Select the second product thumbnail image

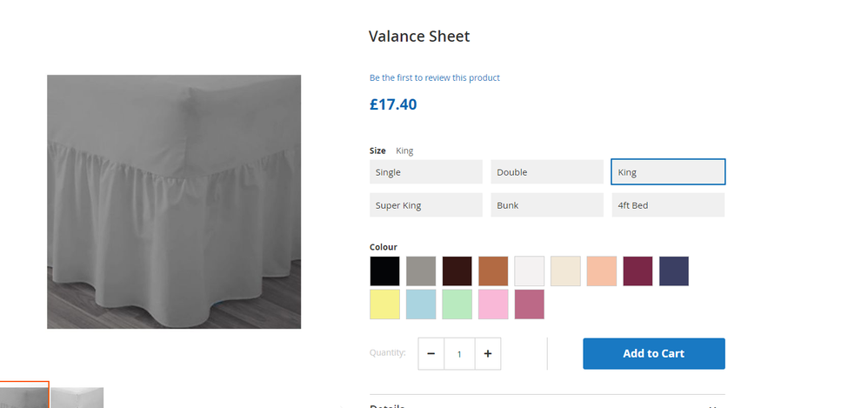(77, 398)
